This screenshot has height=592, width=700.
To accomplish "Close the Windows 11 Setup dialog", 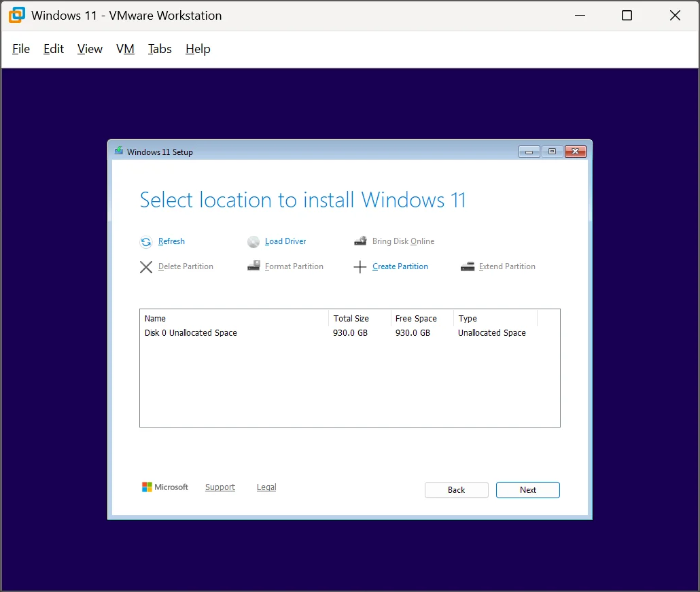I will [x=576, y=152].
